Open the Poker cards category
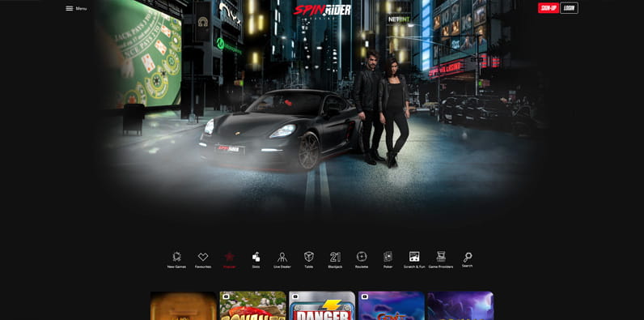The image size is (644, 320). (x=388, y=260)
